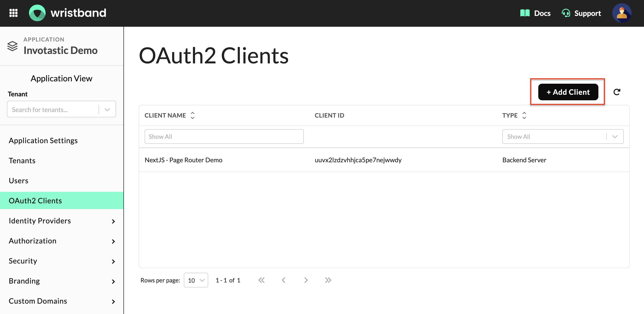Expand Identity Providers submenu
Viewport: 644px width, 314px height.
pyautogui.click(x=114, y=221)
